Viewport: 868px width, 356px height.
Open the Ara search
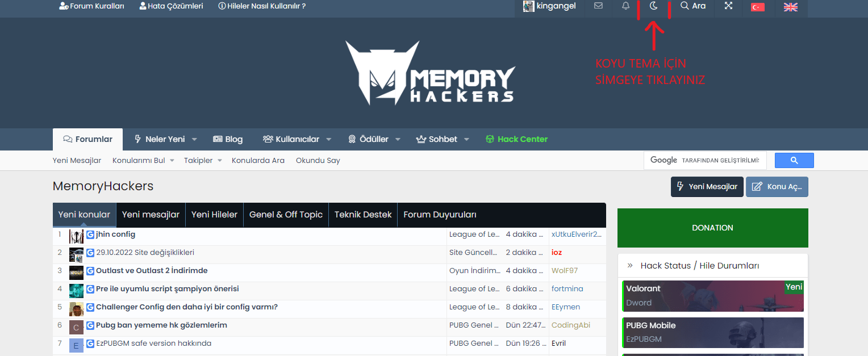point(693,6)
